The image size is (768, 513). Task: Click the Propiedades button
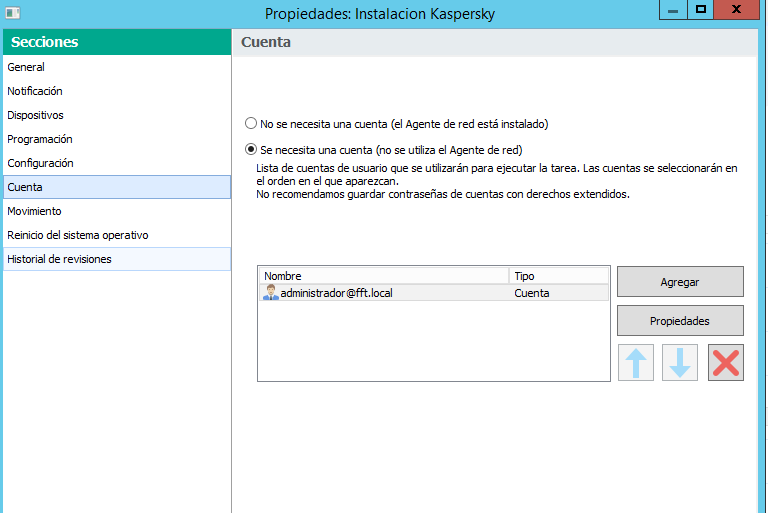[x=680, y=321]
